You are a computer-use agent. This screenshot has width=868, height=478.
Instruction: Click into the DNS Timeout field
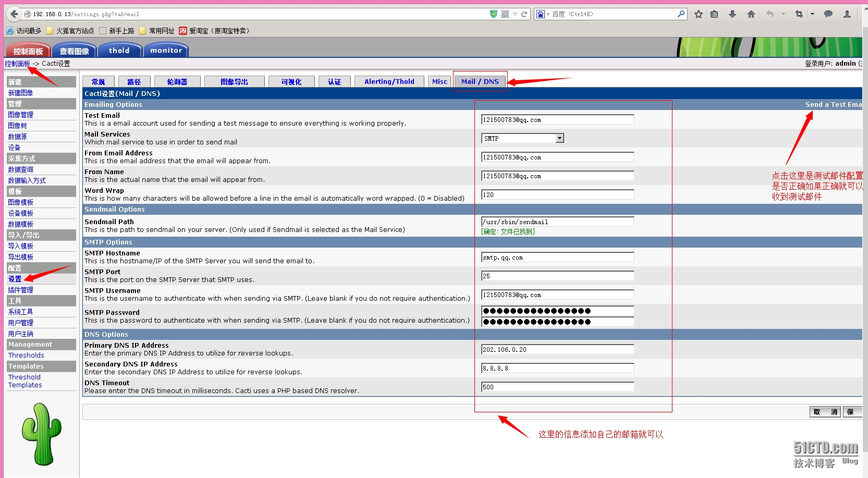point(557,387)
